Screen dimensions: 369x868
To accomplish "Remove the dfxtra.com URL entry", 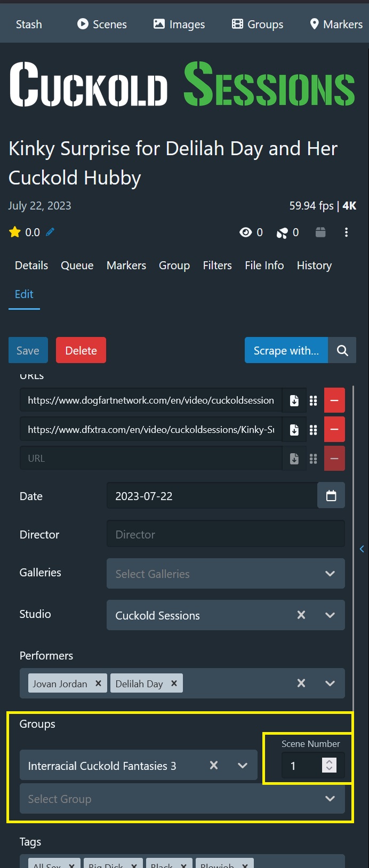I will click(334, 430).
